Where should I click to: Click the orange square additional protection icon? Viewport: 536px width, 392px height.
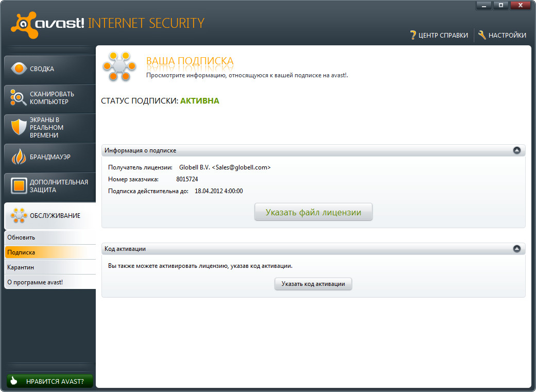(x=19, y=186)
